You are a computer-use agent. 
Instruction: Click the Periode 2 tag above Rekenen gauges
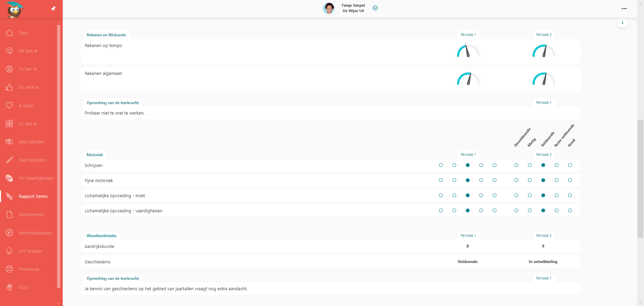pos(544,35)
